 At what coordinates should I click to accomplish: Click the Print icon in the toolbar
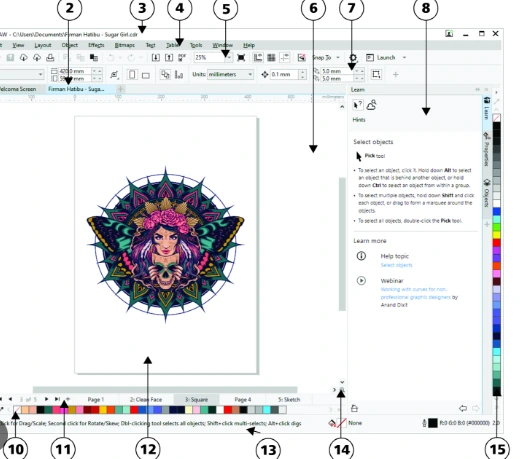point(50,58)
